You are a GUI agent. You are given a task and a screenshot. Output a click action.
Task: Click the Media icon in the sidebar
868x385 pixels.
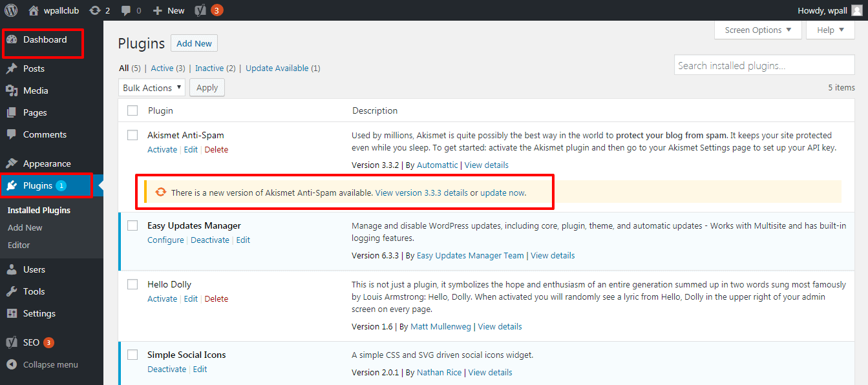pos(12,90)
